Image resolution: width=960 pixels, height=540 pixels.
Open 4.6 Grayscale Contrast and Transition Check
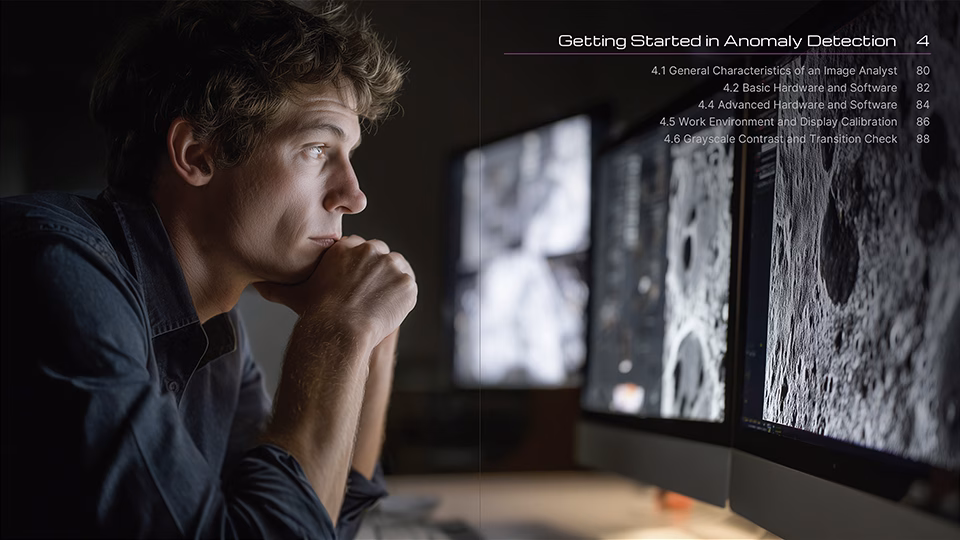[x=780, y=139]
